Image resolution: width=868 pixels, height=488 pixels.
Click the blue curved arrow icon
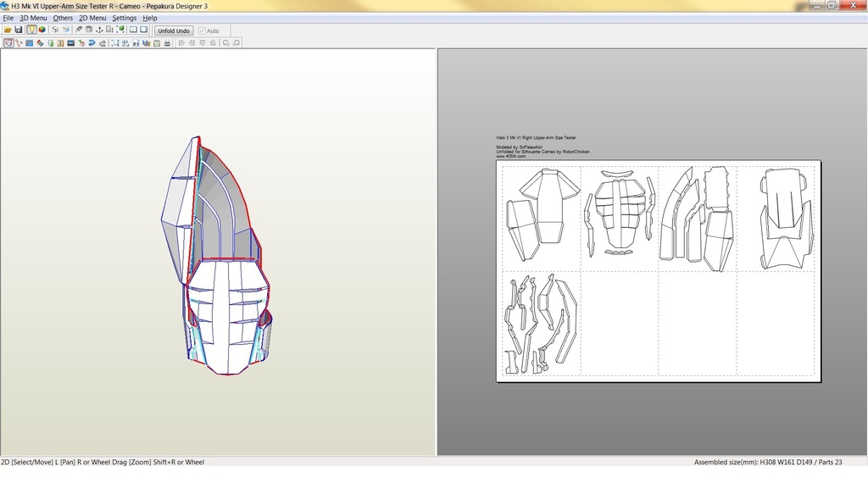(x=92, y=43)
